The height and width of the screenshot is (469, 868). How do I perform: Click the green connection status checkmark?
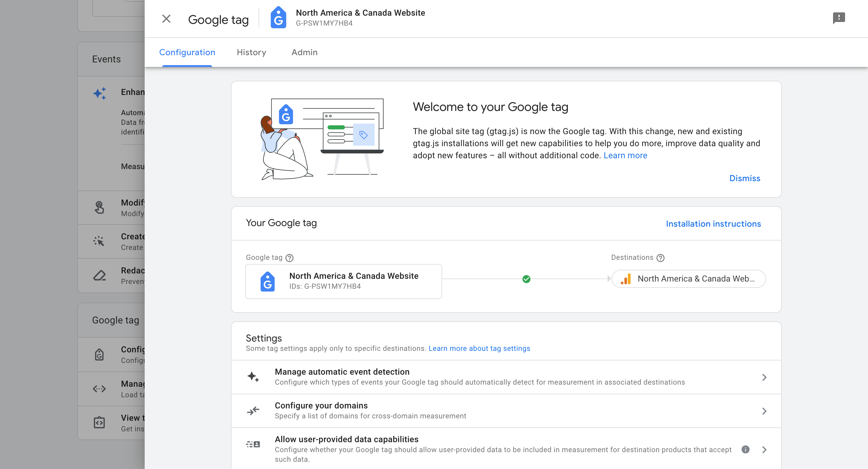pos(526,279)
